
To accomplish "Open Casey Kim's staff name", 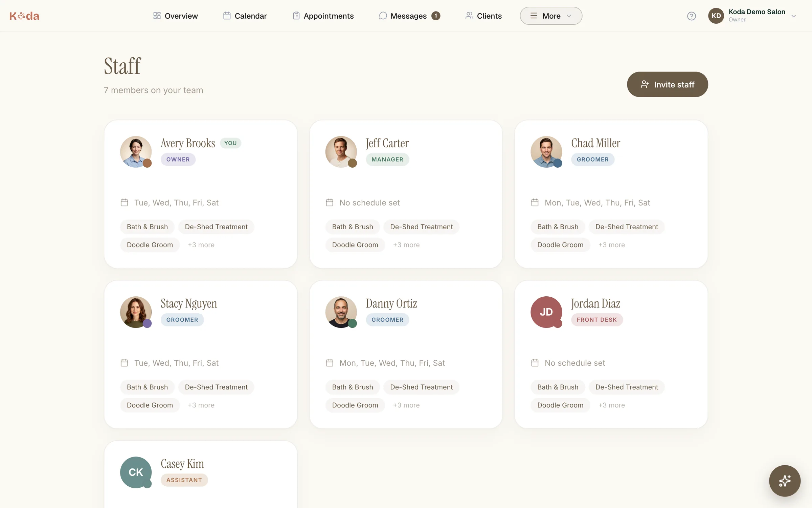I will coord(182,464).
